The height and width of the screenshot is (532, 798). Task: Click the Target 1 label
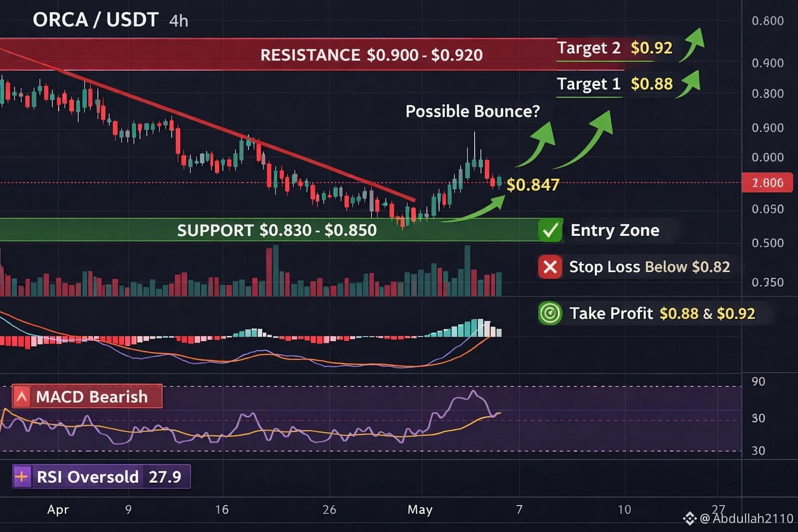pos(589,84)
